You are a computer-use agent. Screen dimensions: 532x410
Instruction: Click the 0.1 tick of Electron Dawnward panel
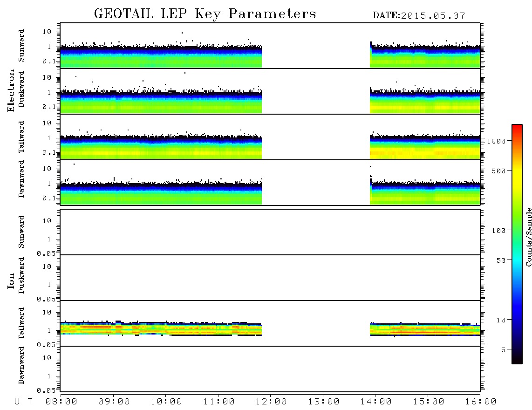[49, 198]
